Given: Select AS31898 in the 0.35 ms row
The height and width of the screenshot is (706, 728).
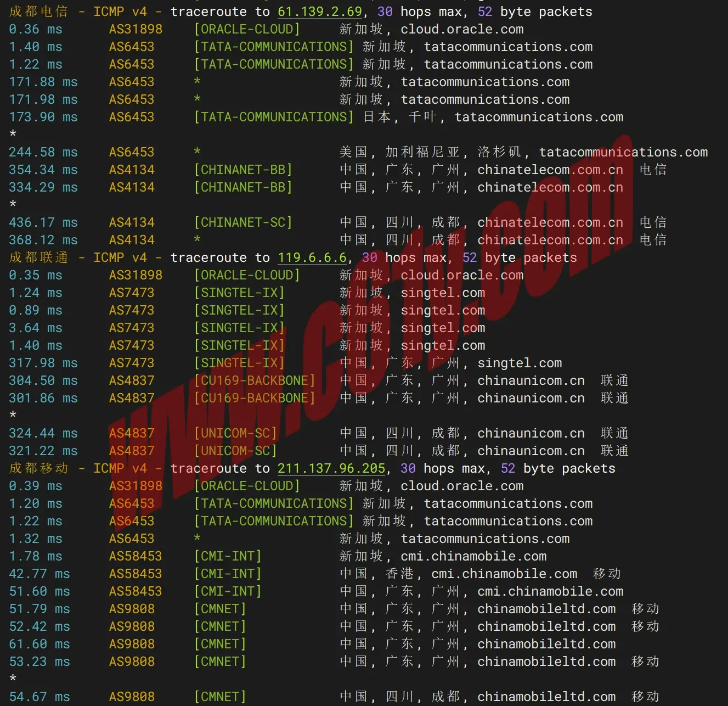Looking at the screenshot, I should [136, 275].
